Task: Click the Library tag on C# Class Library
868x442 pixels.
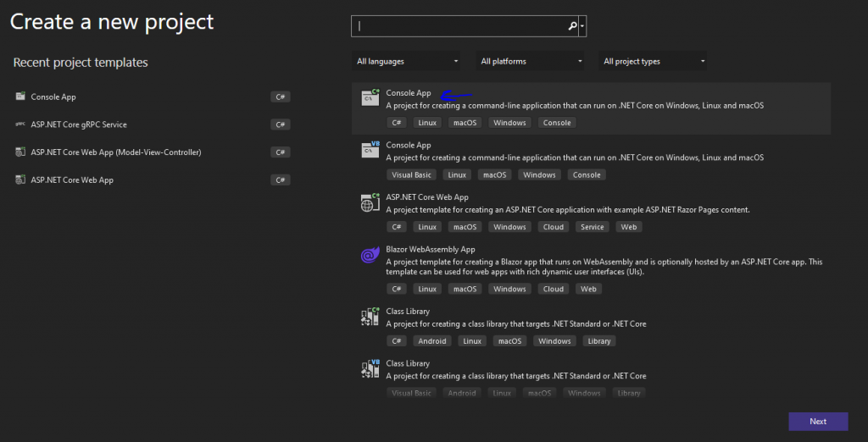Action: (599, 340)
